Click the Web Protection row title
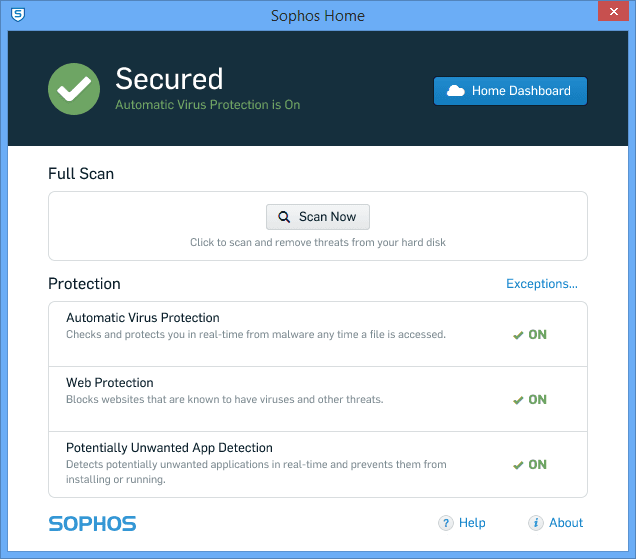Screen dimensions: 636x559 (x=110, y=383)
